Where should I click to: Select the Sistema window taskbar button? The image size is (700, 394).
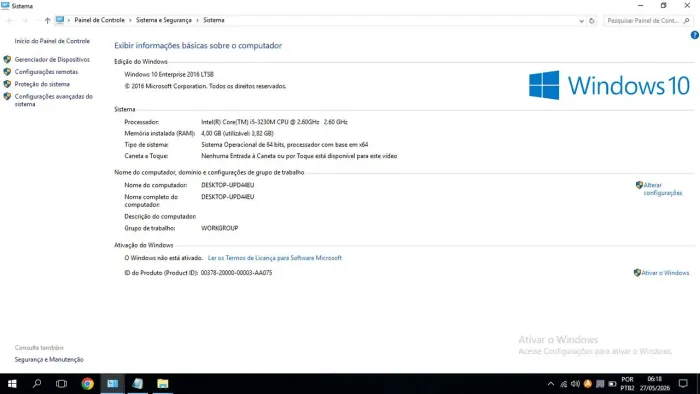[112, 383]
